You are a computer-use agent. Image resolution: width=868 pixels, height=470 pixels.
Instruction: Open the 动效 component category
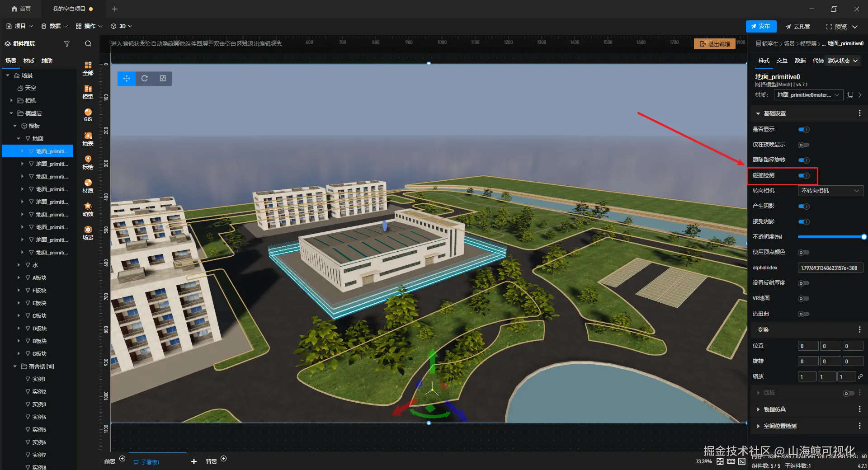(x=88, y=209)
